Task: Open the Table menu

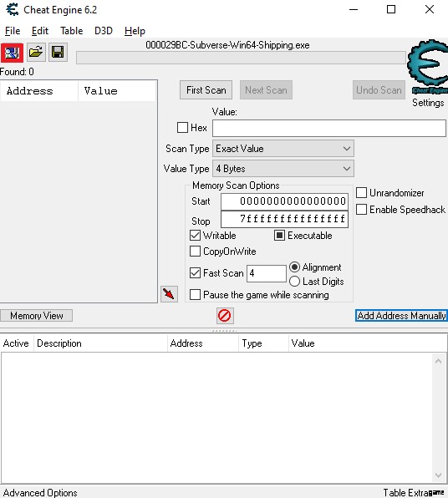Action: point(72,31)
